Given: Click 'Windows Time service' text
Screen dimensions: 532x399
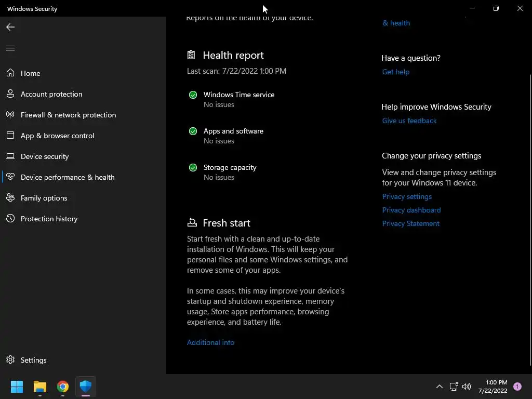Looking at the screenshot, I should tap(239, 95).
